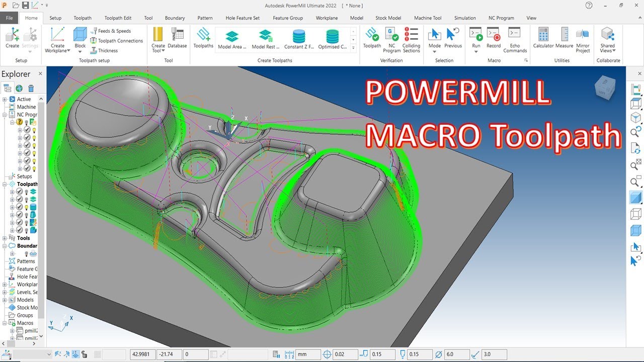Switch to Explorer globe browser view
The height and width of the screenshot is (362, 644).
click(19, 88)
